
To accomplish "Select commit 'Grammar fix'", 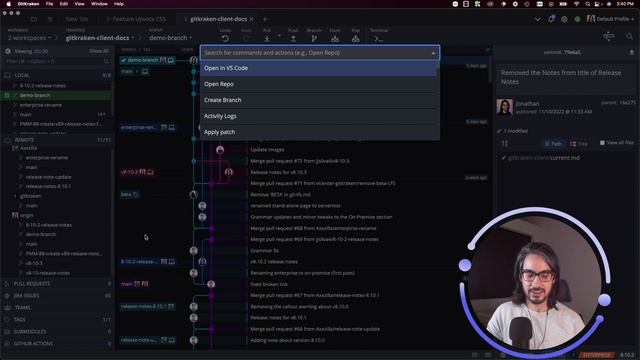I will pyautogui.click(x=264, y=250).
